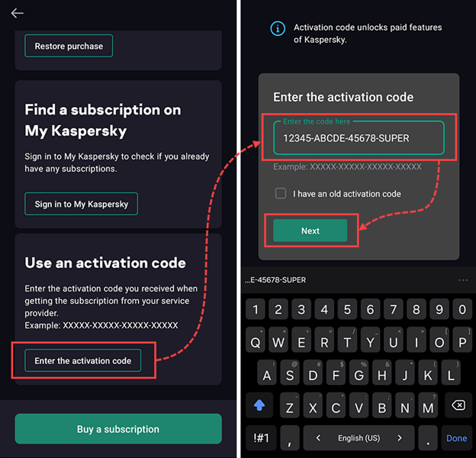Tap Done on the keyboard

pyautogui.click(x=456, y=437)
